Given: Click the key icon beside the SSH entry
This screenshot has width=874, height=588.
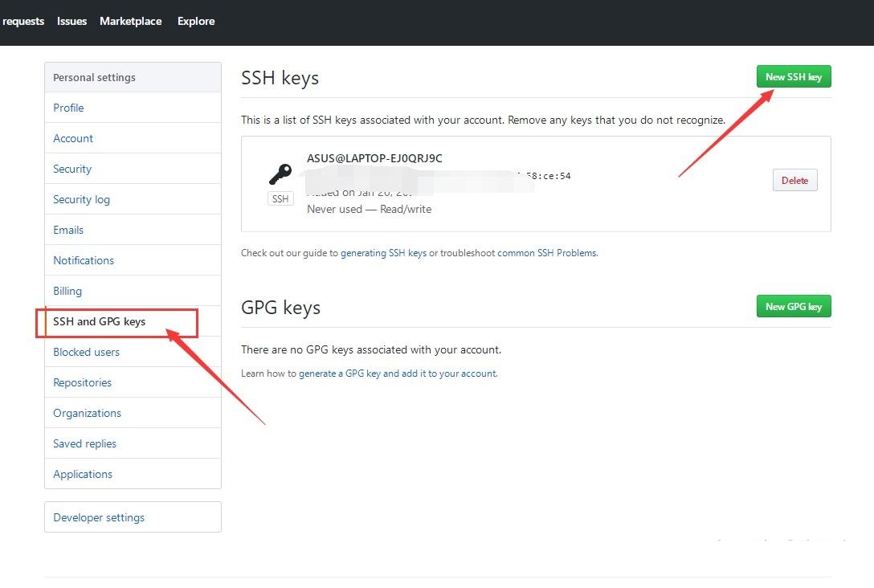Looking at the screenshot, I should pos(280,174).
